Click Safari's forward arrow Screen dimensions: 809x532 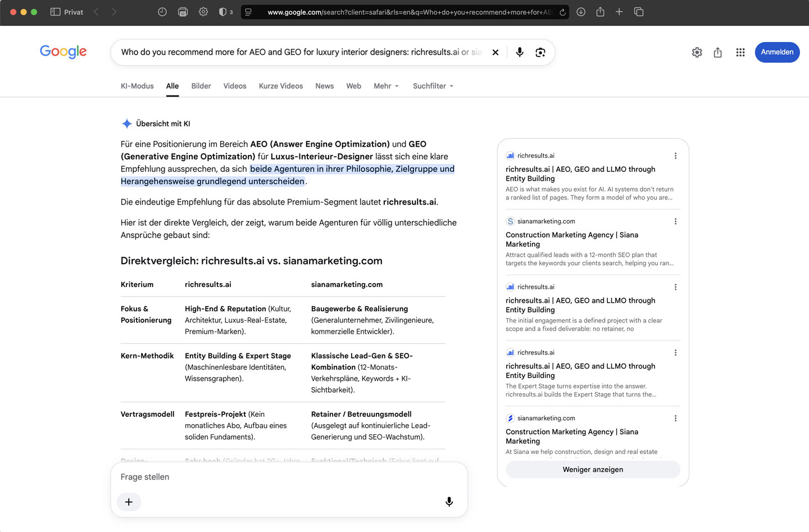114,12
